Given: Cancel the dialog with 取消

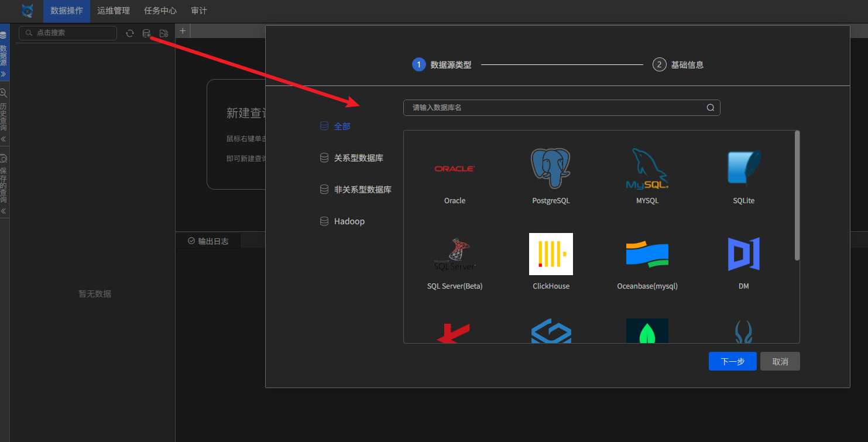Looking at the screenshot, I should pos(780,361).
